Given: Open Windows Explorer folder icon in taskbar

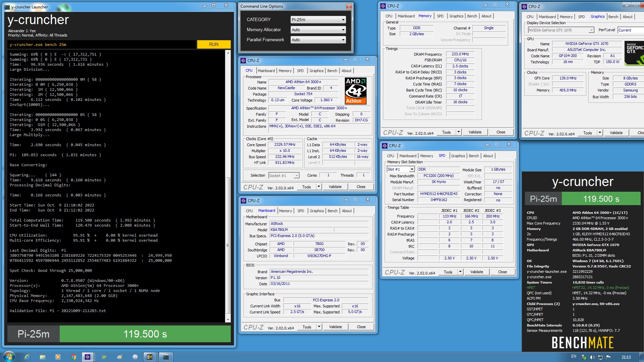Looking at the screenshot, I should [x=43, y=357].
